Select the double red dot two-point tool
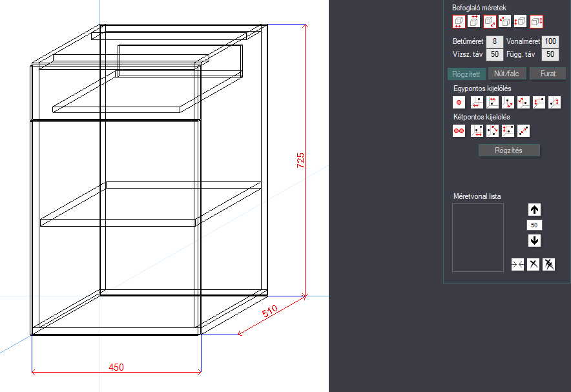571x392 pixels. tap(459, 131)
